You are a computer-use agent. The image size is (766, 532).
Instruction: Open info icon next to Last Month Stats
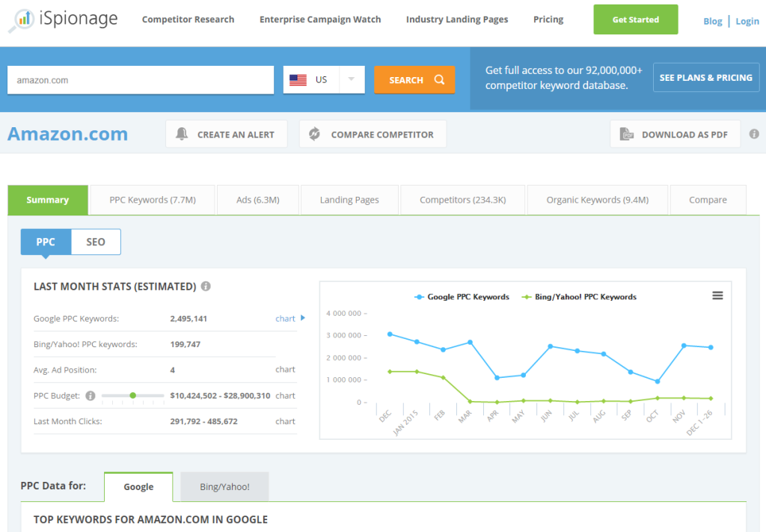coord(206,287)
